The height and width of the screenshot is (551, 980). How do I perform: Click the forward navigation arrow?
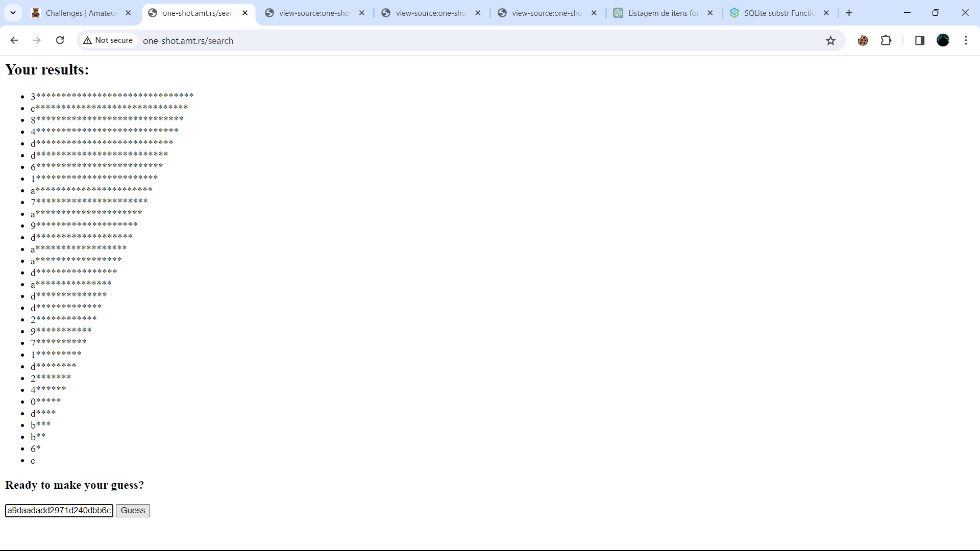37,40
